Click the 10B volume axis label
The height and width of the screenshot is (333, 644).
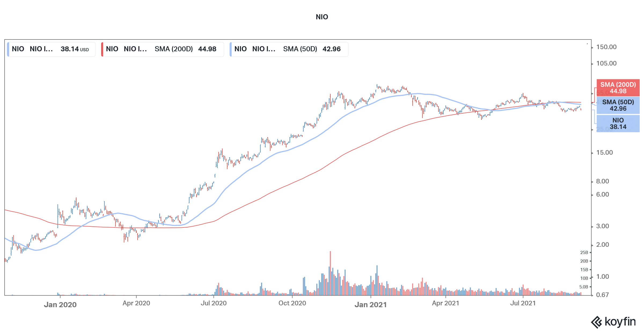(x=584, y=278)
